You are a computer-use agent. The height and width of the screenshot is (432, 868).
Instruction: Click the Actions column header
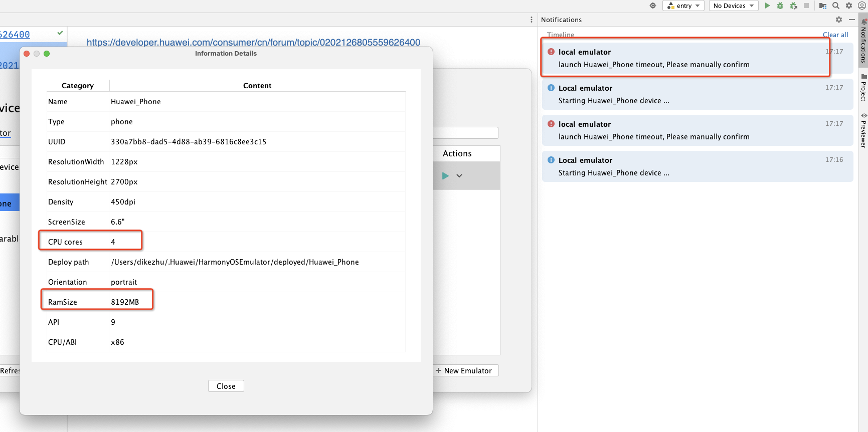[x=457, y=153]
